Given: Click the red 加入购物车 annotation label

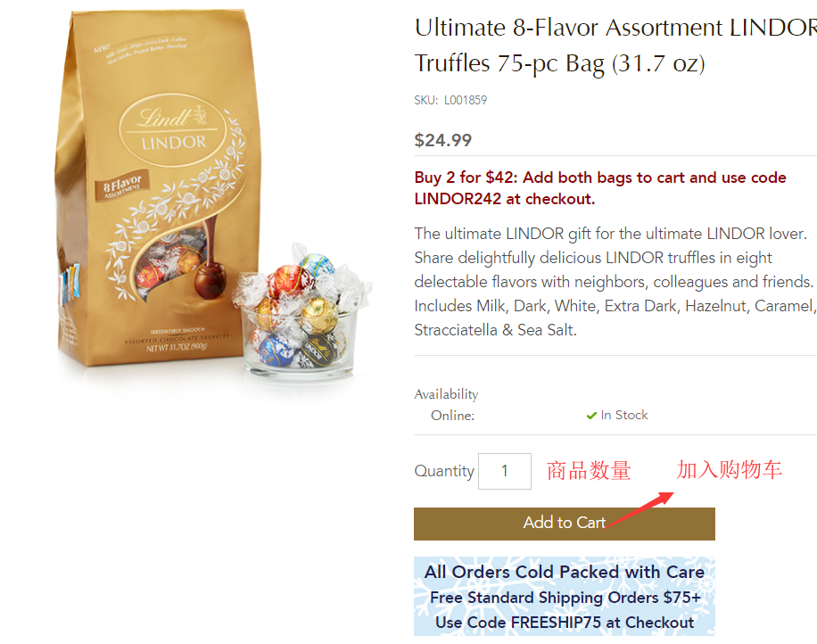Looking at the screenshot, I should point(730,469).
